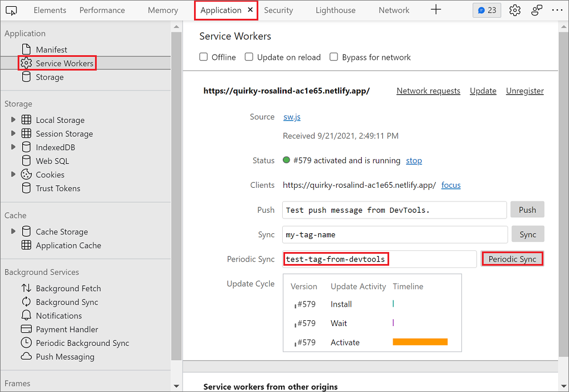The image size is (569, 392).
Task: Open Service Workers in the Application sidebar
Action: click(x=57, y=63)
